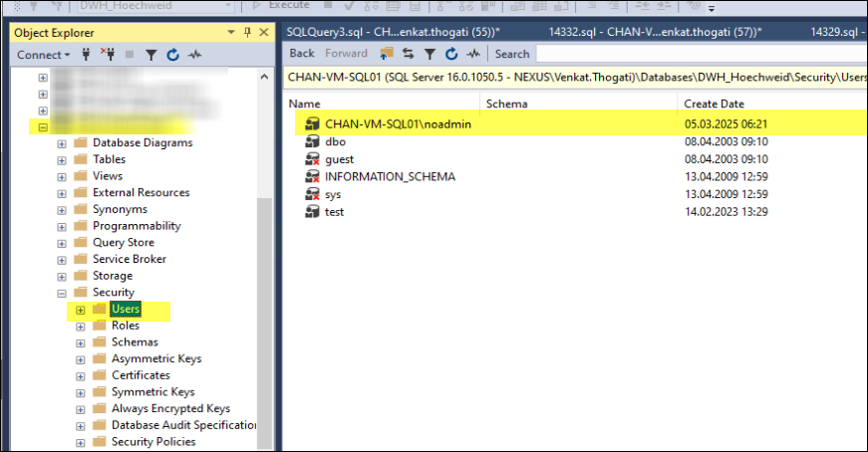Pin the Object Explorer panel
The image size is (868, 452).
coord(247,32)
